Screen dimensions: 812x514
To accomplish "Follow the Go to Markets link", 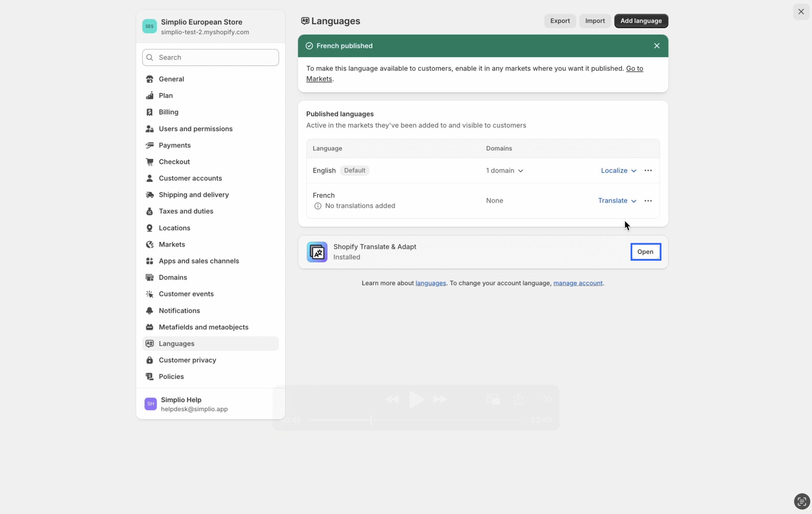I will 634,69.
